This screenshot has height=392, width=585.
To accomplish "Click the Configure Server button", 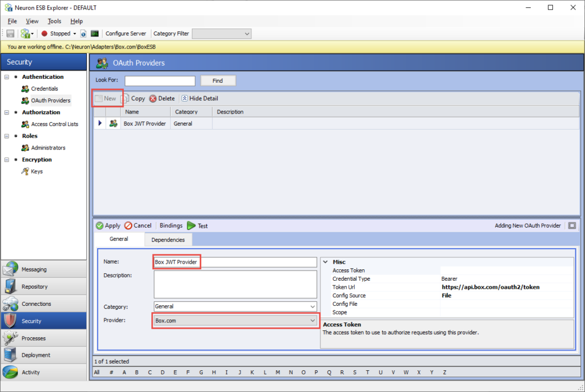I will [x=126, y=34].
